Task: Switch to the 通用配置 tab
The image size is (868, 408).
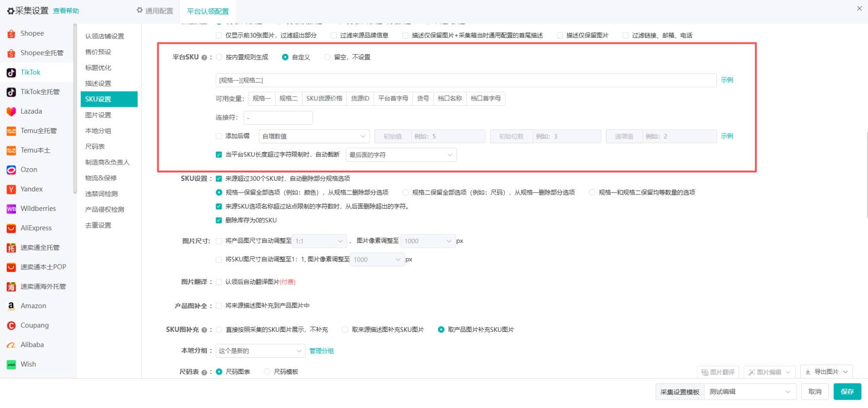Action: pos(155,11)
